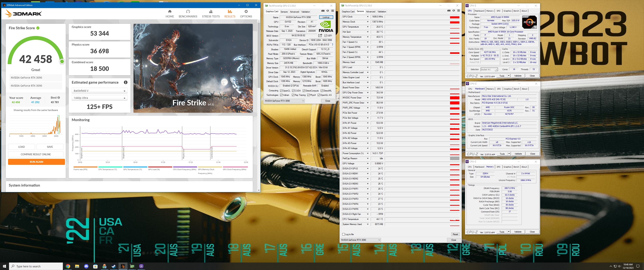Open hamburger menu in GPU-Z Graphics Card window
Viewport: 644px width, 270px height.
pyautogui.click(x=332, y=11)
